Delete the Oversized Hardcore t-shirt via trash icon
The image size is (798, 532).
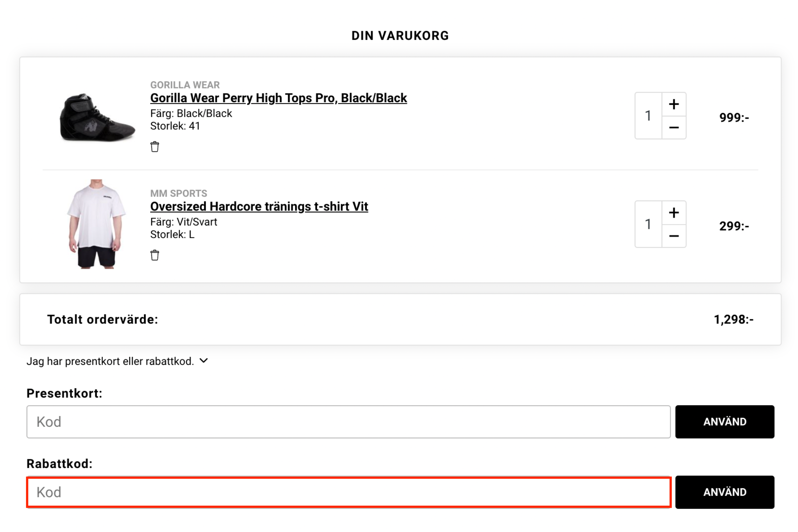pos(155,255)
